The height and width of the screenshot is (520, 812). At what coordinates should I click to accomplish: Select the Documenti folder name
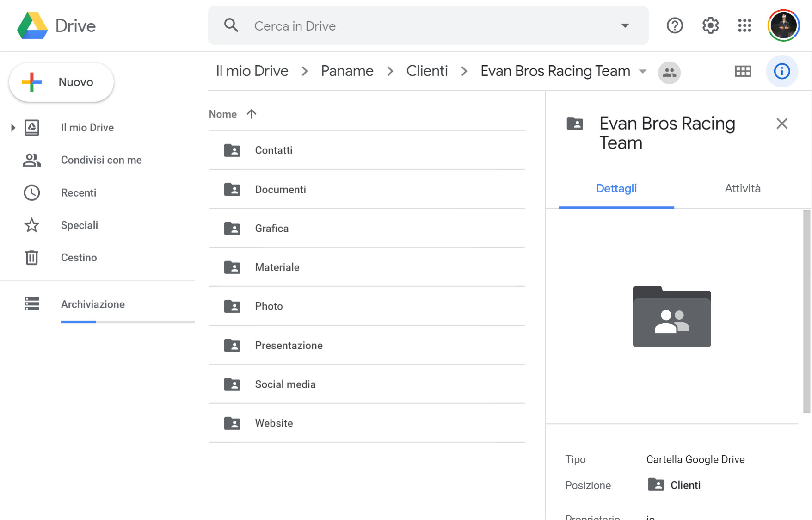[x=281, y=190]
